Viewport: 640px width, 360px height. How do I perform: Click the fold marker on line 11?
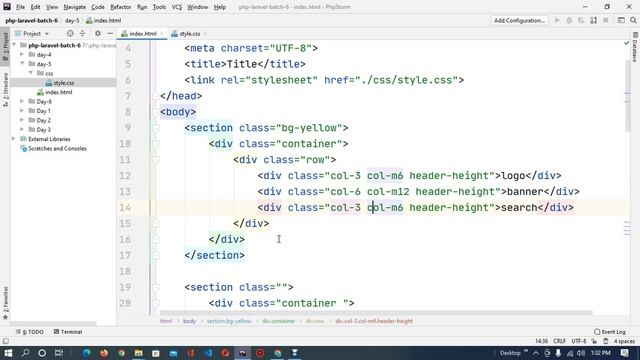point(156,160)
